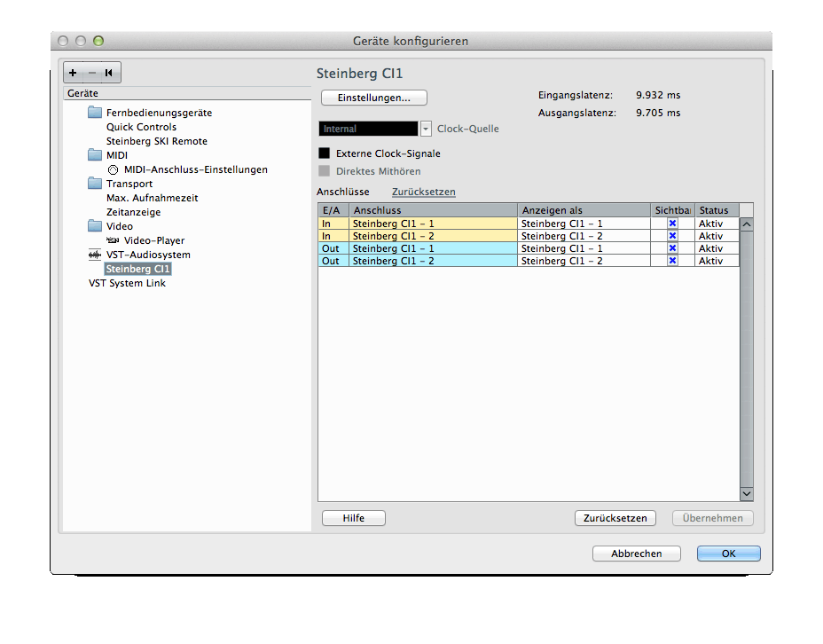Select Steinberg SKI Remote entry
This screenshot has width=823, height=644.
tap(156, 141)
